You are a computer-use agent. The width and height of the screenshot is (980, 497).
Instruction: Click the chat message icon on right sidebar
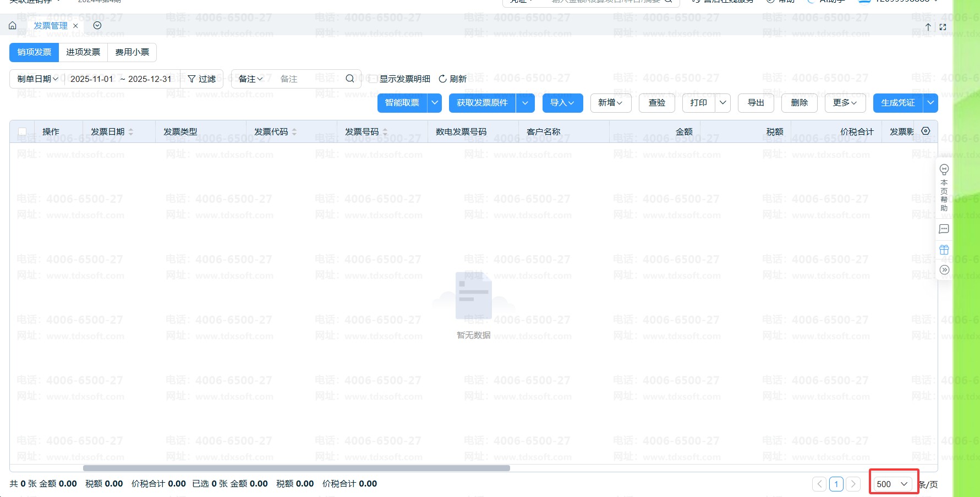coord(944,229)
